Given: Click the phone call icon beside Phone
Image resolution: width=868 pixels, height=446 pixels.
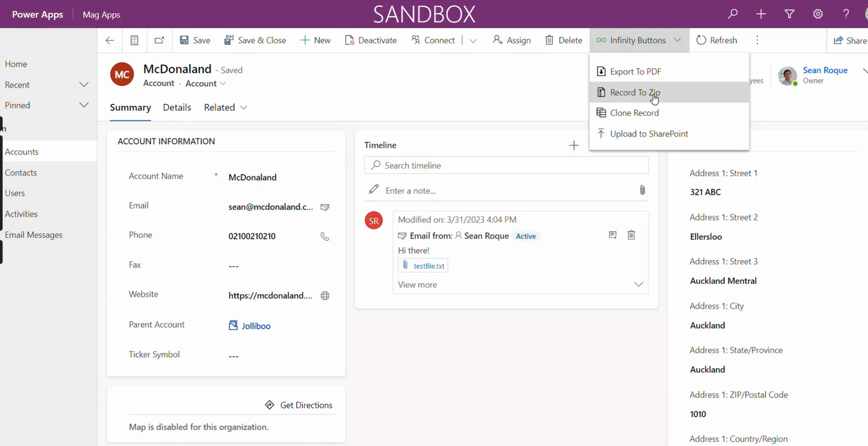Looking at the screenshot, I should point(325,237).
